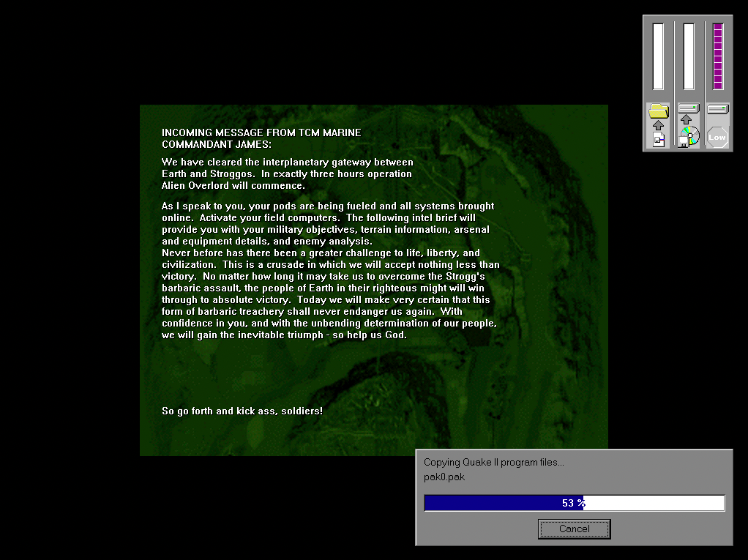
Task: Click the disk drive icon above Low sign
Action: [x=718, y=109]
